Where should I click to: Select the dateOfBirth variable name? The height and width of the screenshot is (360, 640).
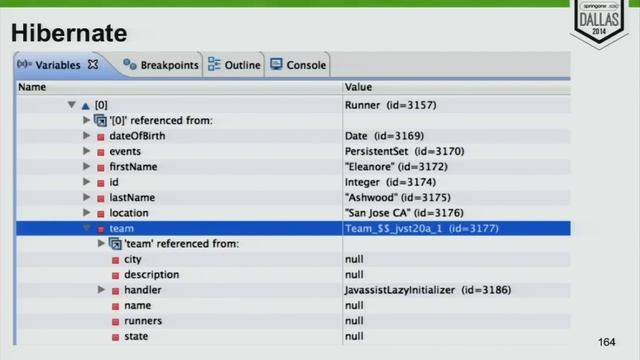click(x=137, y=136)
